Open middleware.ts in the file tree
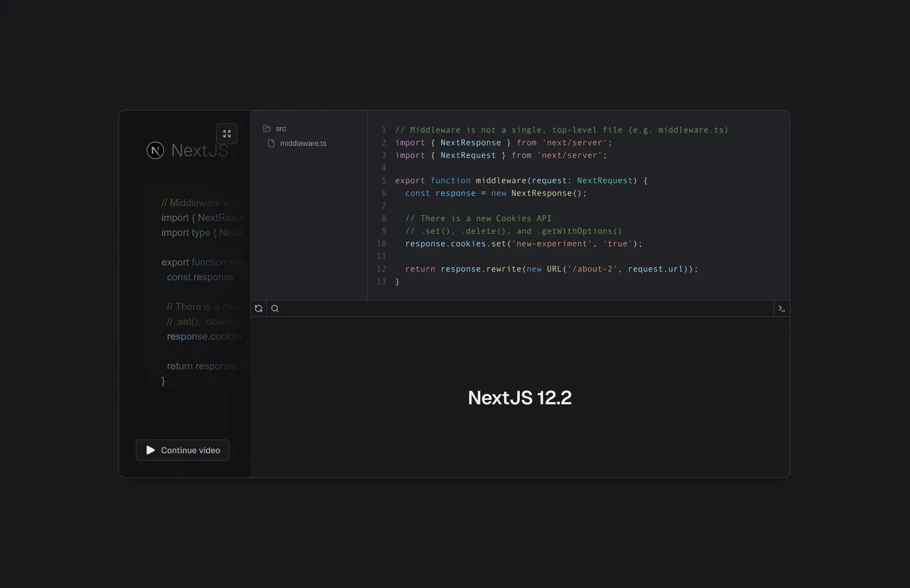 [303, 143]
